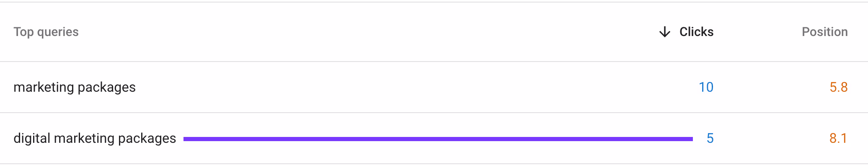Select the position value 5.8
Image resolution: width=868 pixels, height=165 pixels.
click(839, 87)
